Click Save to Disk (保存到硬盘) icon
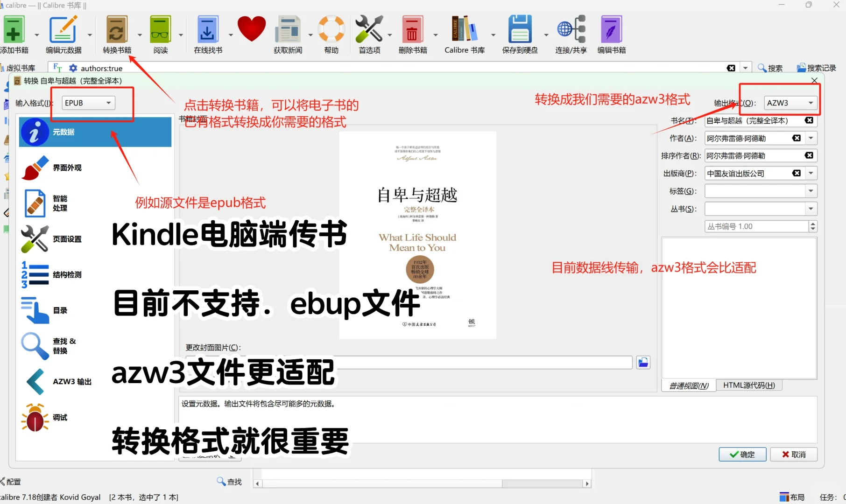Image resolution: width=846 pixels, height=504 pixels. pos(520,30)
